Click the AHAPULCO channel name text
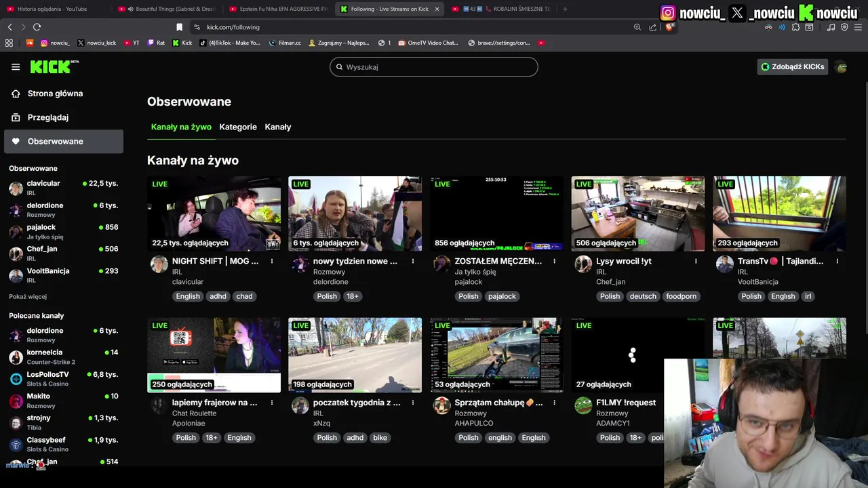The image size is (868, 488). point(474,423)
